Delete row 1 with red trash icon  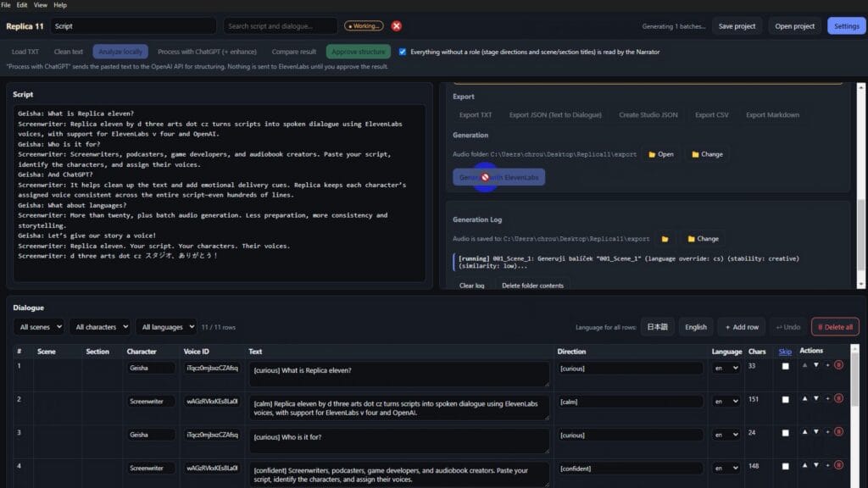[838, 365]
